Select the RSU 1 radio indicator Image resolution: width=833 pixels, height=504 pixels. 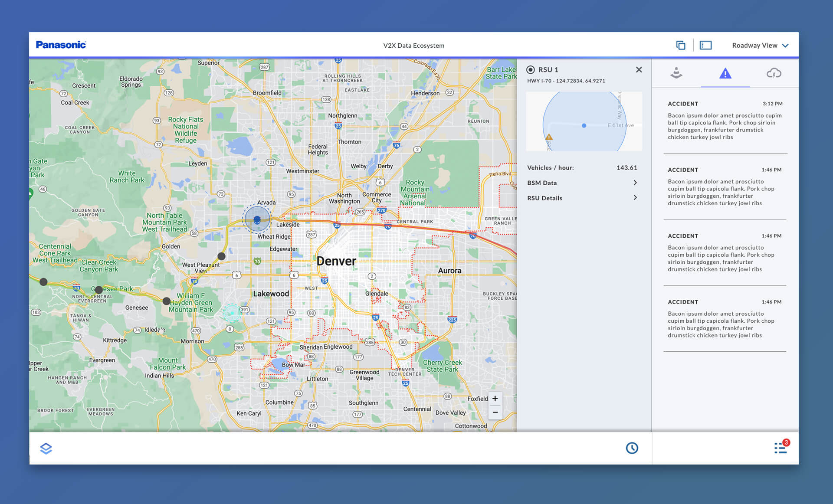pos(530,69)
